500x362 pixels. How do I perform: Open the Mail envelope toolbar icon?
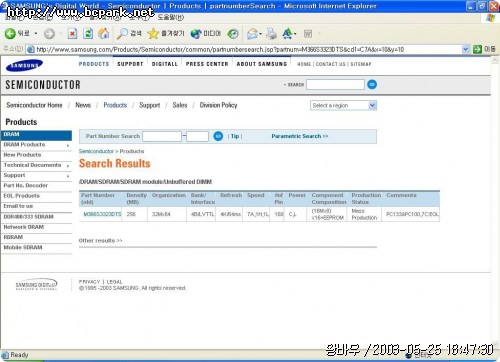(x=252, y=33)
